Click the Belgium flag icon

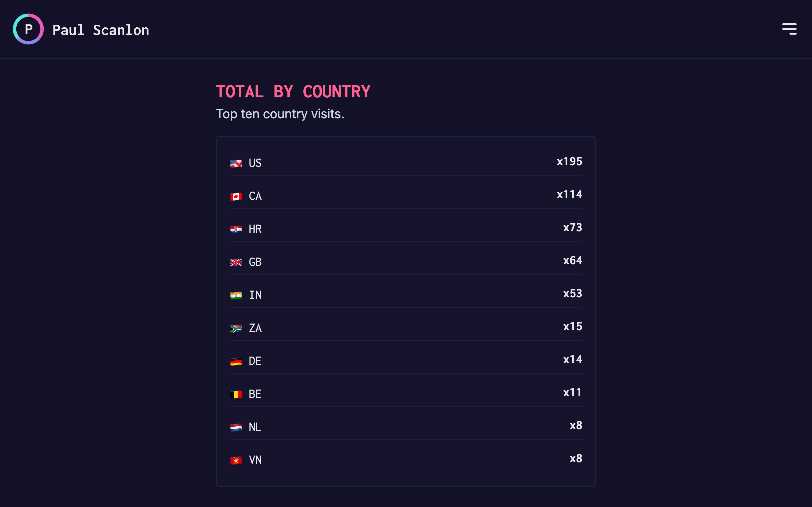coord(236,394)
